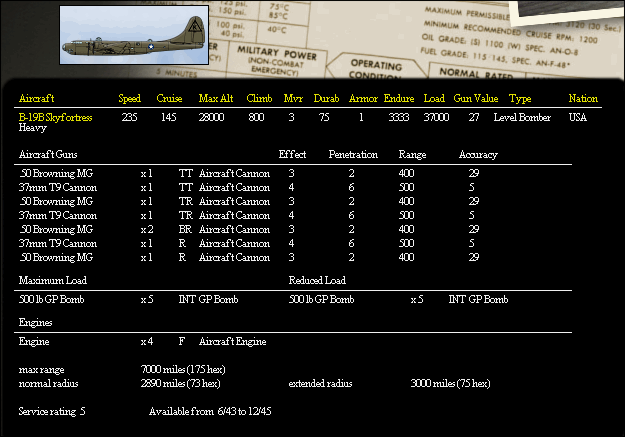Click the Load column header

point(434,98)
